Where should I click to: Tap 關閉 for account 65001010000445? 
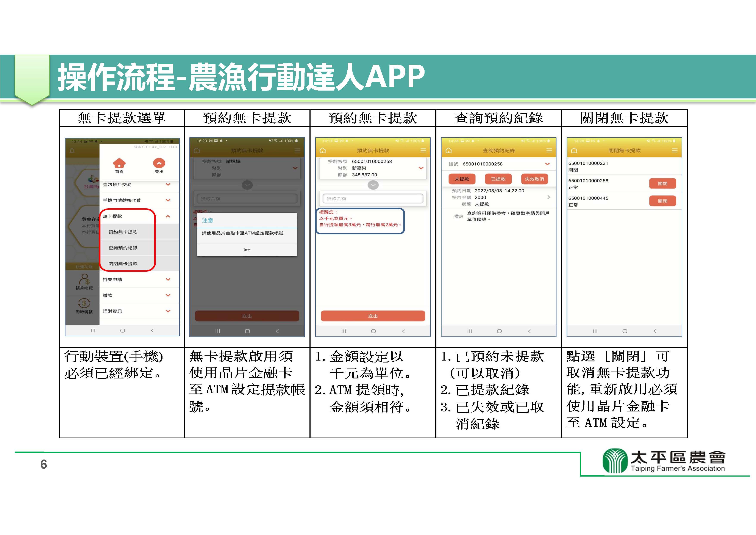662,201
